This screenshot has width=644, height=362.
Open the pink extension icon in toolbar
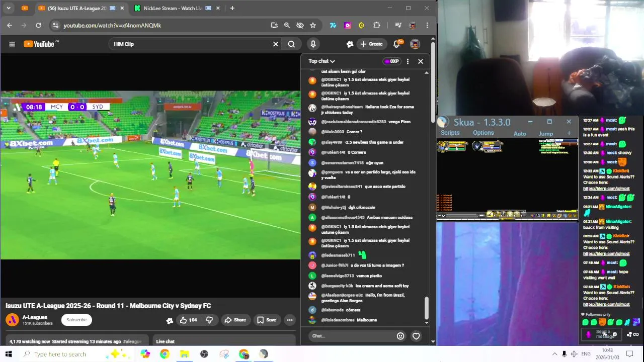point(347,25)
